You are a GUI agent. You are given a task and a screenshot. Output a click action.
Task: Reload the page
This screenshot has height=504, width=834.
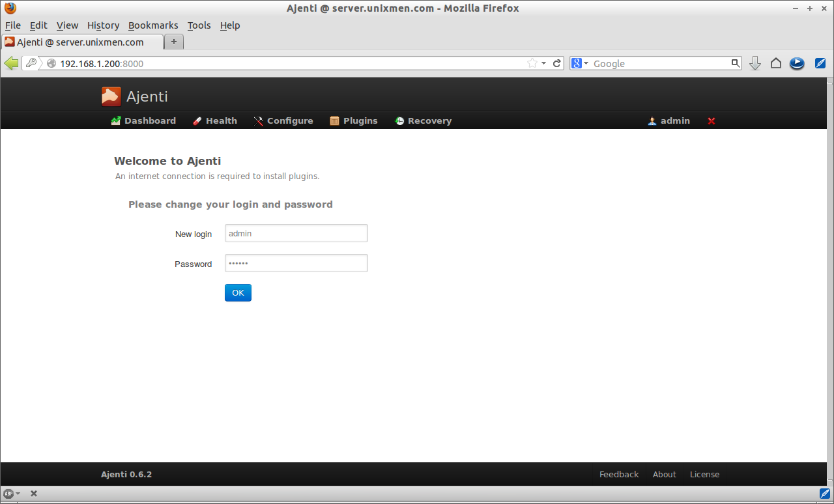point(557,63)
